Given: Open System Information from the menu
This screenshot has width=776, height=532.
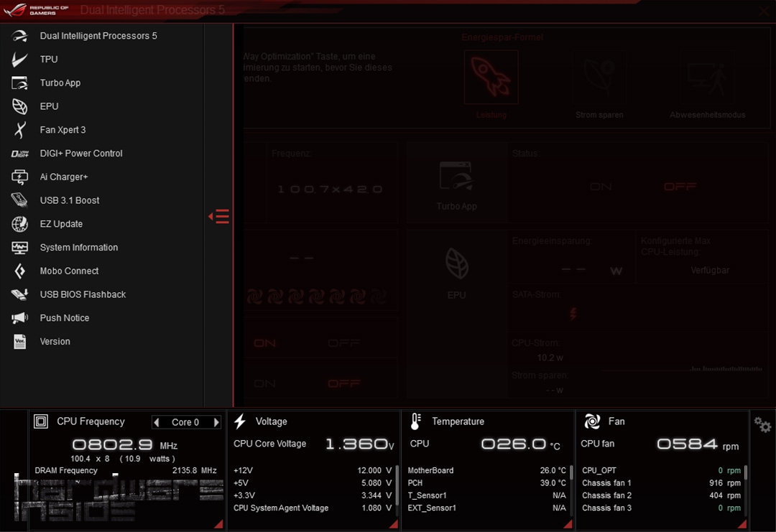Looking at the screenshot, I should 79,248.
